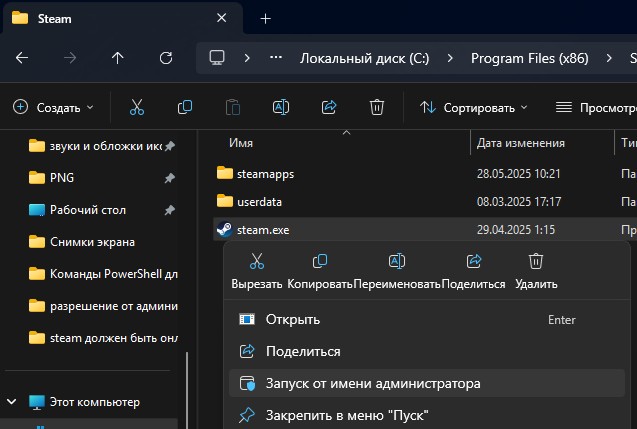
Task: Select the steam.exe file row
Action: (x=425, y=230)
